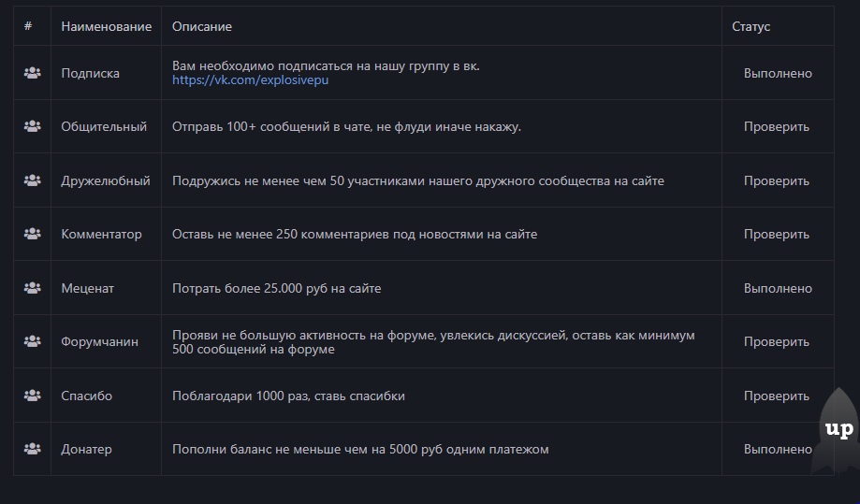Click the Наименование column header

[107, 26]
